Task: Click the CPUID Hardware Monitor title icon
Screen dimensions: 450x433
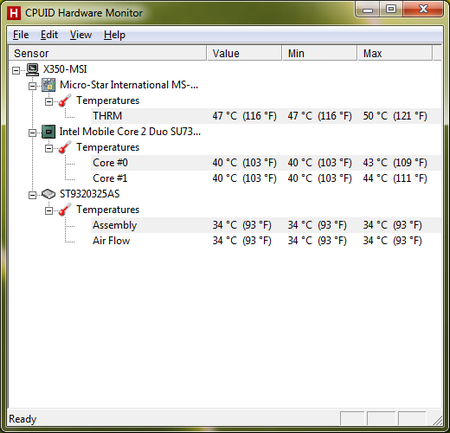Action: (x=14, y=13)
